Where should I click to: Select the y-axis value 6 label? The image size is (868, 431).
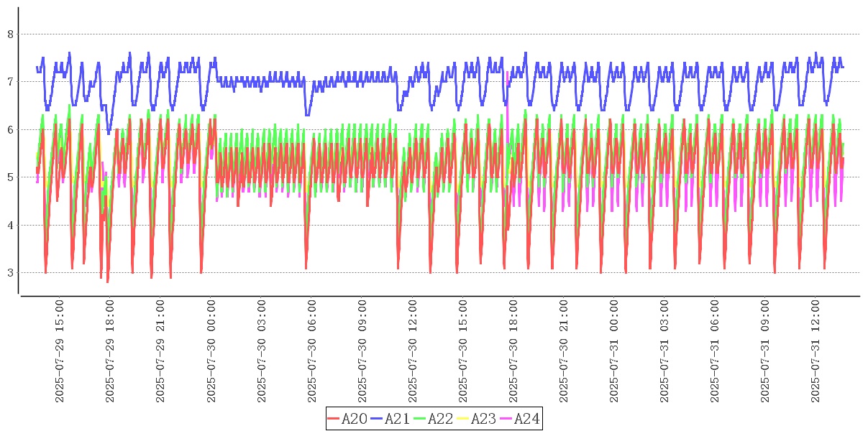(10, 129)
